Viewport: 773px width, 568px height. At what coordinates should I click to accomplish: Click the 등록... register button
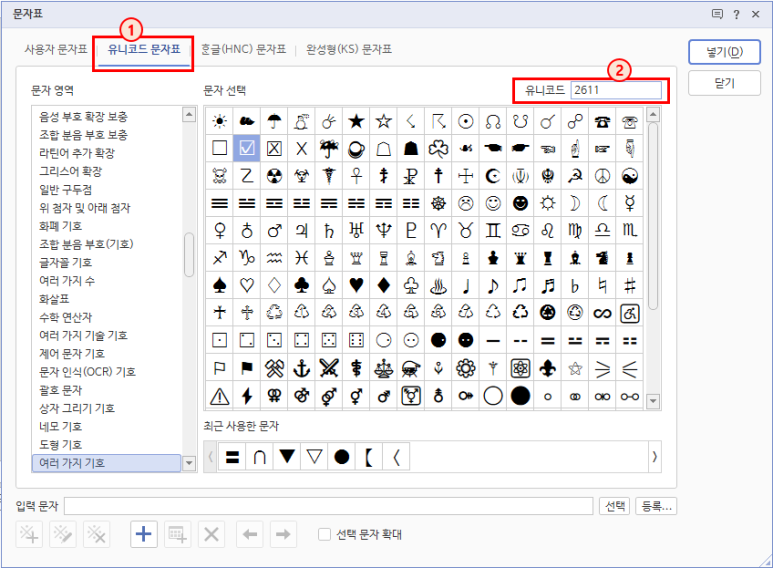coord(656,506)
